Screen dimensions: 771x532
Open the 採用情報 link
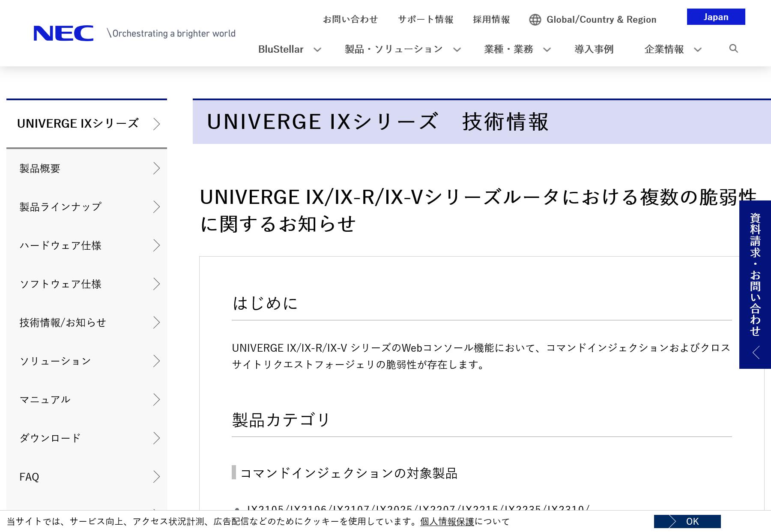point(491,19)
